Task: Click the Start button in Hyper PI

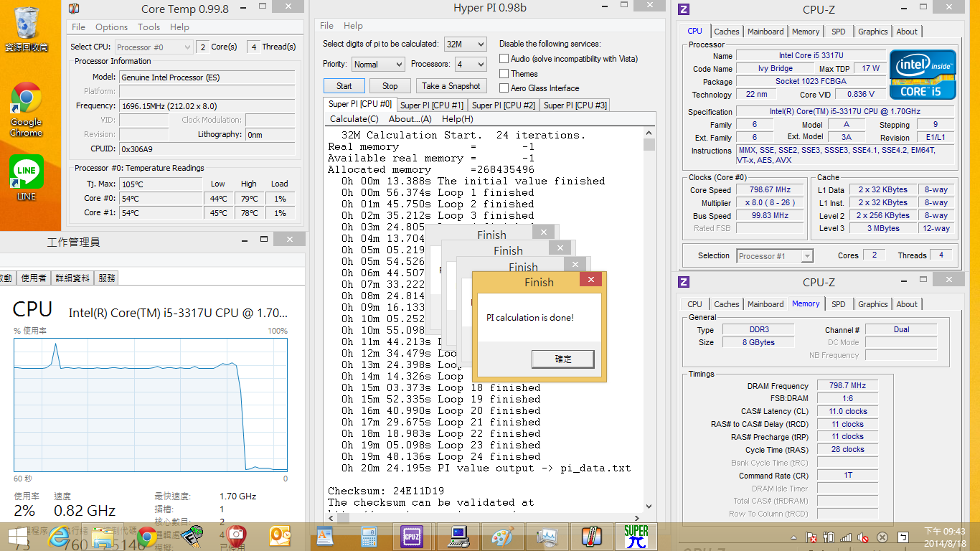Action: pyautogui.click(x=344, y=86)
